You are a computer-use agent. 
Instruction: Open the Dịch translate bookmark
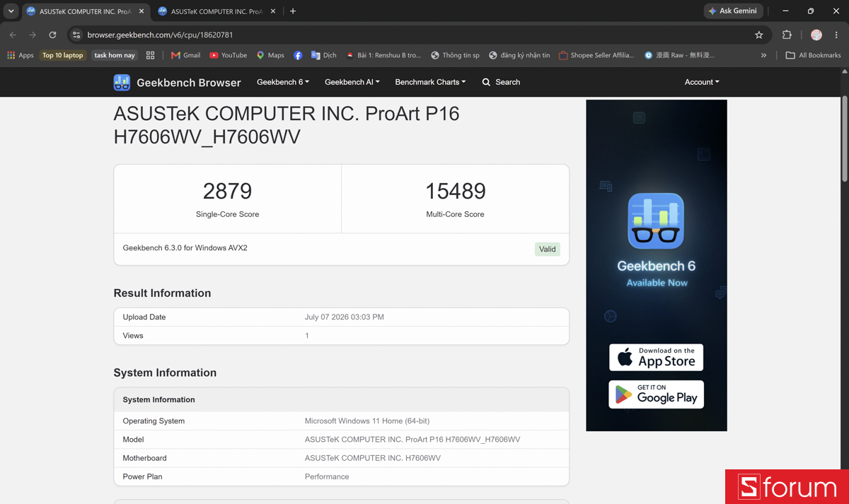(323, 55)
